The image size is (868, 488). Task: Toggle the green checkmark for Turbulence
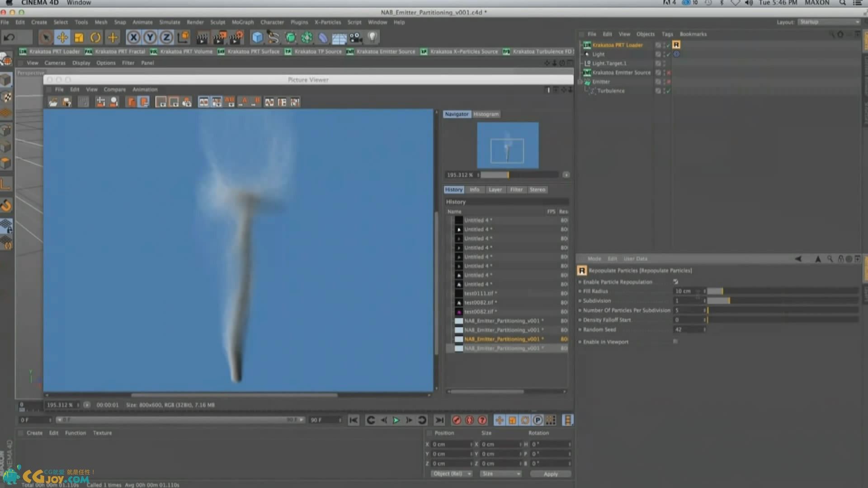(x=668, y=91)
